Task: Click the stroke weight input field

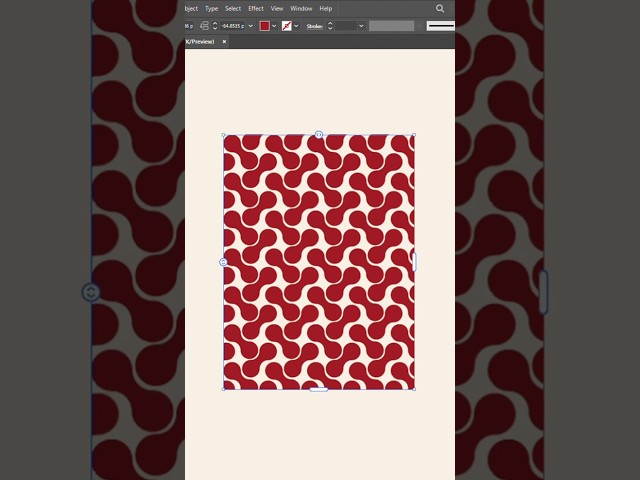Action: tap(346, 26)
